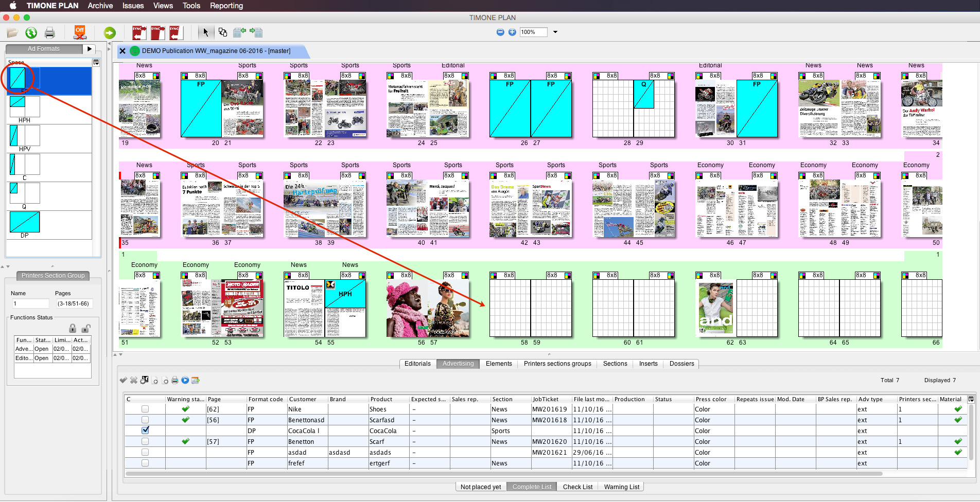
Task: Click the third red SYNC icon
Action: click(176, 32)
